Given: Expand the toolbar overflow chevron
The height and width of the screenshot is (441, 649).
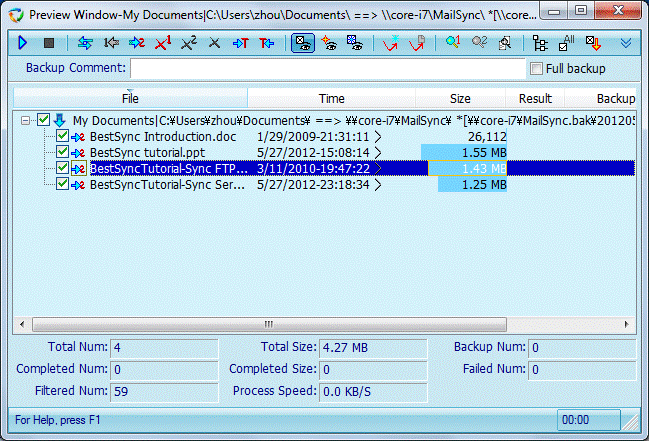Looking at the screenshot, I should [x=626, y=43].
